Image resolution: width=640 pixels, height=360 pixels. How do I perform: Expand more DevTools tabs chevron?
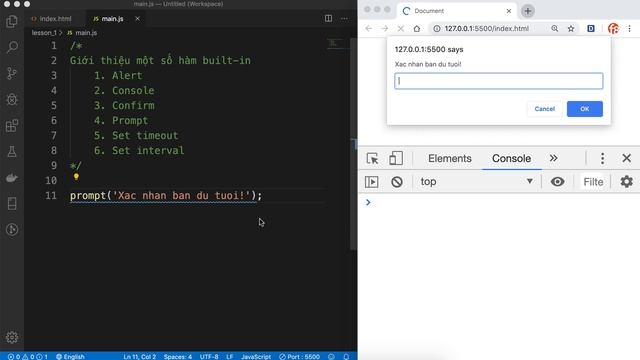coord(553,158)
